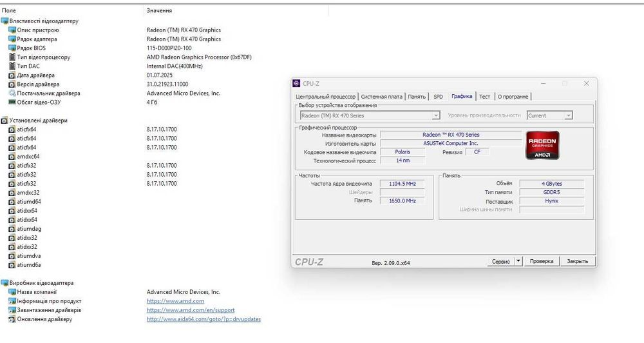Click the icon next to 'Версія драйвера'

tap(12, 84)
